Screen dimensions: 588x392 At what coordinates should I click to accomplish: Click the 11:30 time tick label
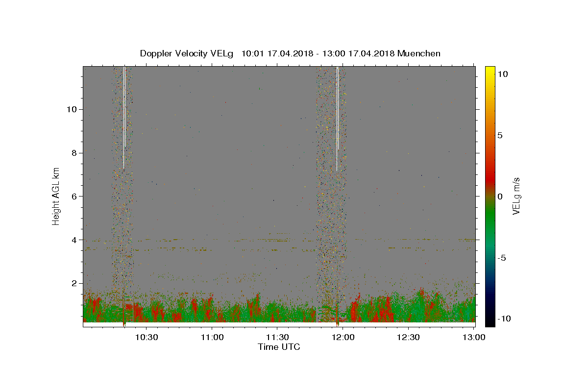click(277, 337)
